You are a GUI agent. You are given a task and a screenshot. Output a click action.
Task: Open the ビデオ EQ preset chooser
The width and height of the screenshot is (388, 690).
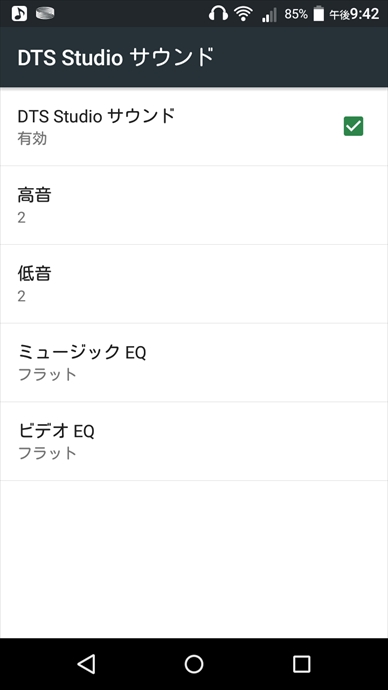[194, 441]
